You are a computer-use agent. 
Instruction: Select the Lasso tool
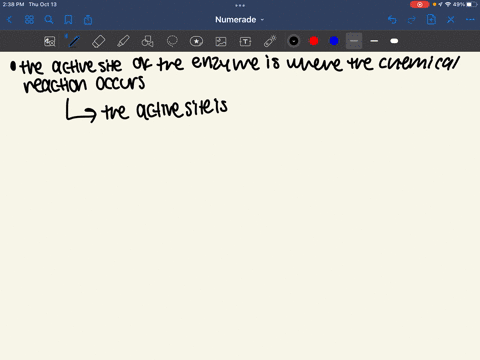[x=172, y=41]
